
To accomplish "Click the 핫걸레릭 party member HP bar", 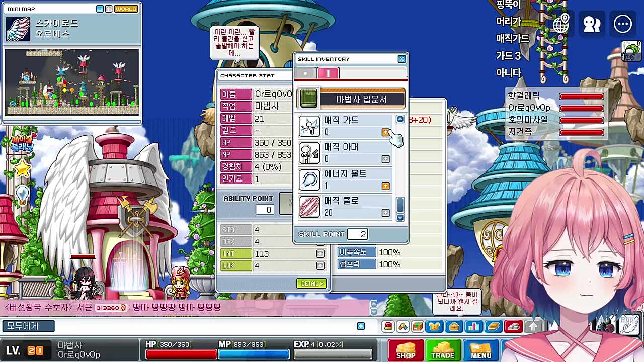I will (582, 96).
